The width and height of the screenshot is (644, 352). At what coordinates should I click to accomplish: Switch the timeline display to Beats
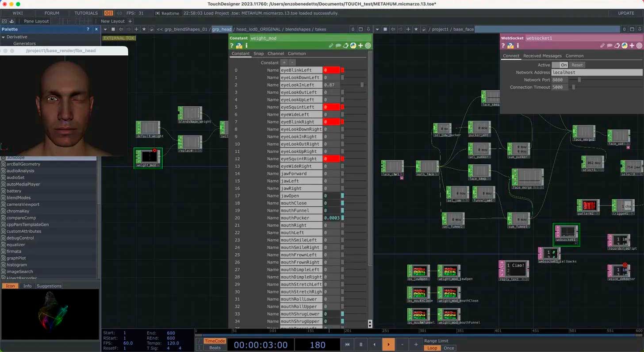coord(215,348)
